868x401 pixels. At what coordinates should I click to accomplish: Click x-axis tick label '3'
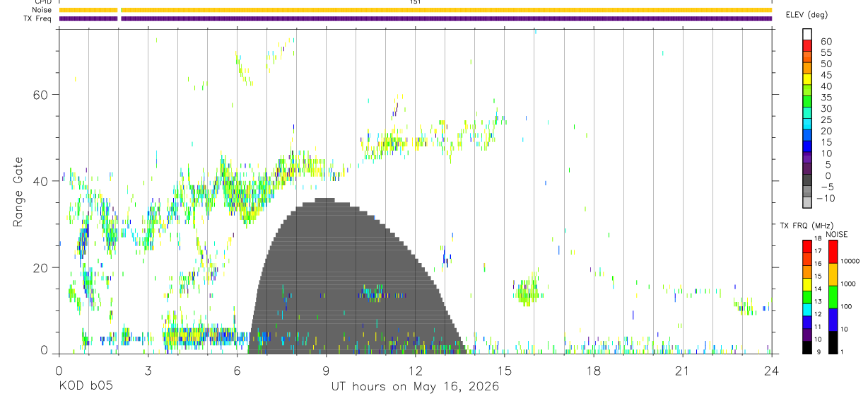pos(148,371)
